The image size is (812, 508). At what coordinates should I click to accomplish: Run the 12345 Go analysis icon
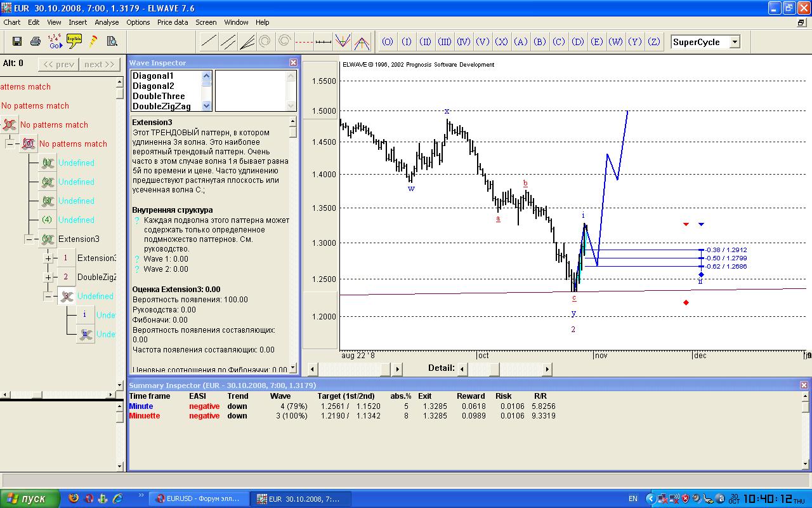(x=55, y=42)
